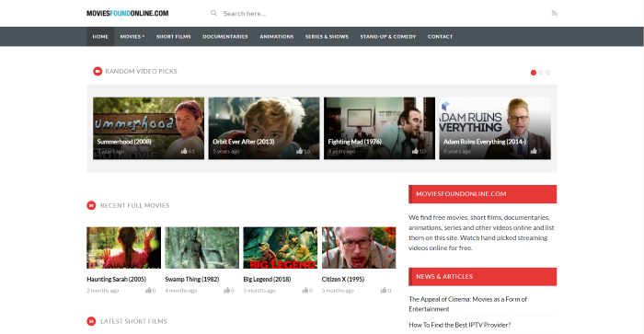Image resolution: width=644 pixels, height=334 pixels.
Task: Open the Swamp Thing (1982) title link
Action: 191,280
